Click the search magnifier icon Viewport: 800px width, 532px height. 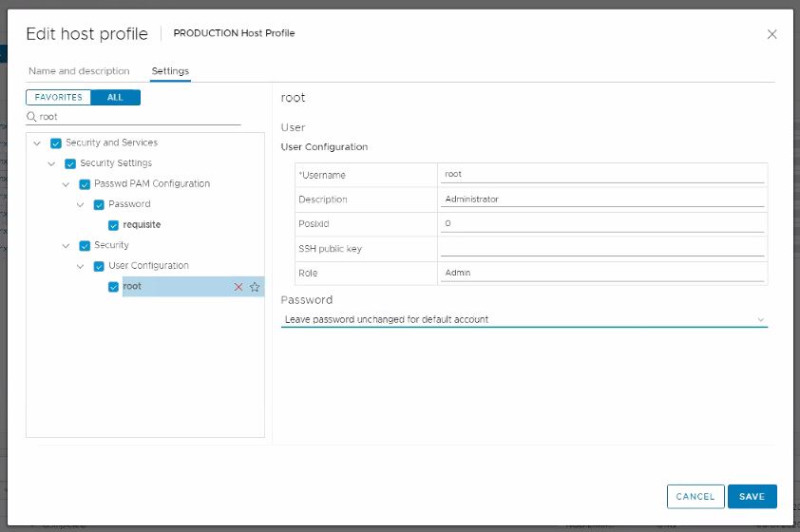point(31,117)
